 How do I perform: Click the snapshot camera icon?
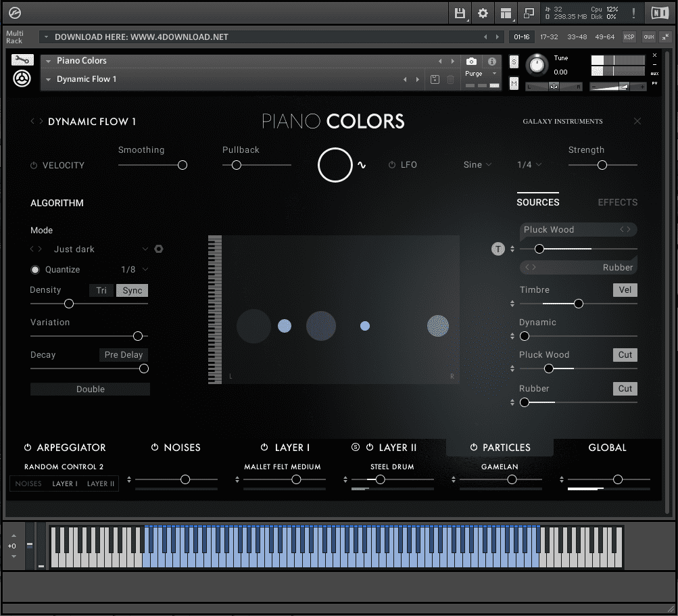pos(471,62)
